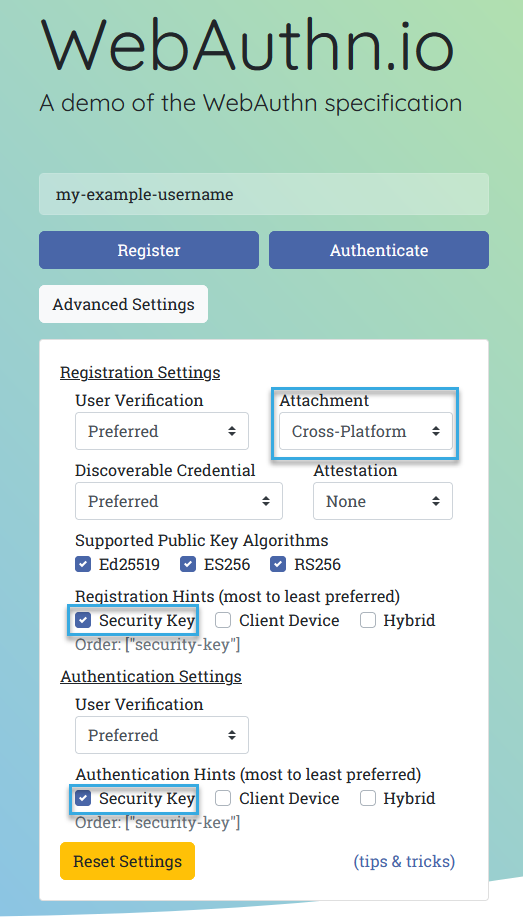The height and width of the screenshot is (920, 523).
Task: Check Hybrid under Authentication Hints
Action: pyautogui.click(x=368, y=799)
